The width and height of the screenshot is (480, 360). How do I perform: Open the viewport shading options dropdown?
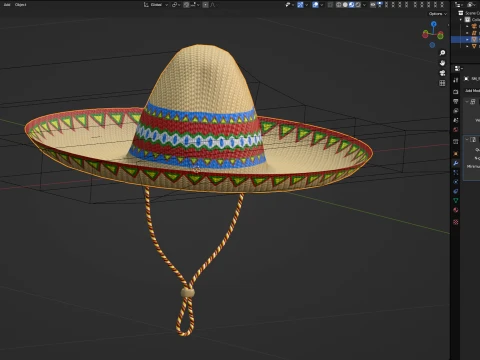pos(364,5)
